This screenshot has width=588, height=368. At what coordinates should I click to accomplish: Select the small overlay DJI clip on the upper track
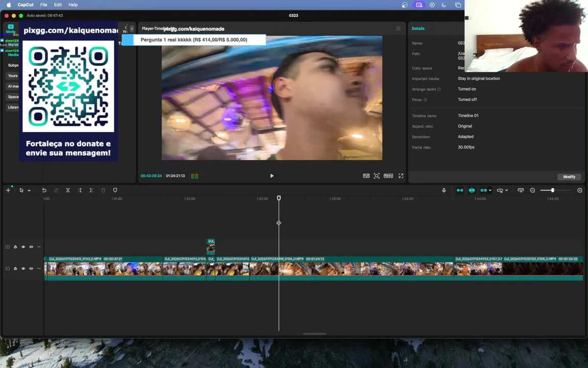click(x=211, y=246)
